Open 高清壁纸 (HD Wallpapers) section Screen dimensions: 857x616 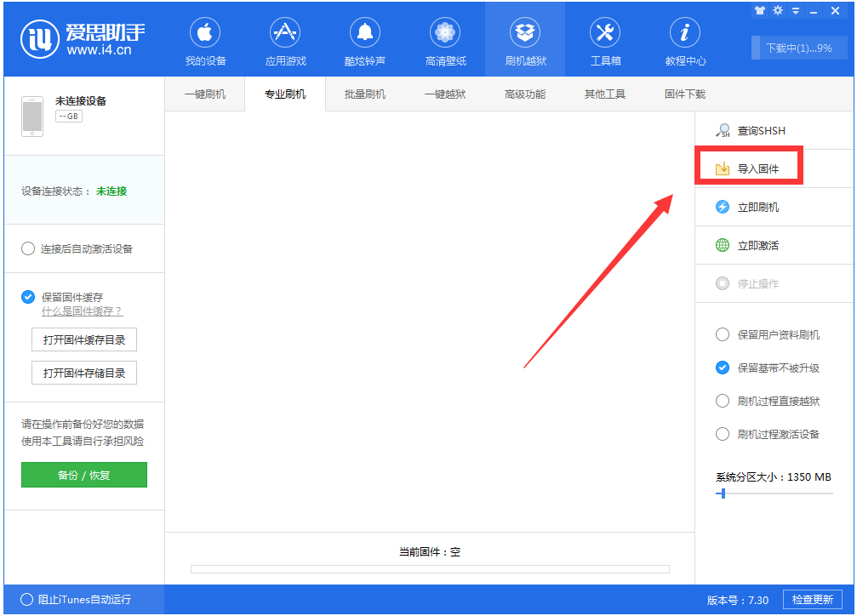pyautogui.click(x=444, y=38)
